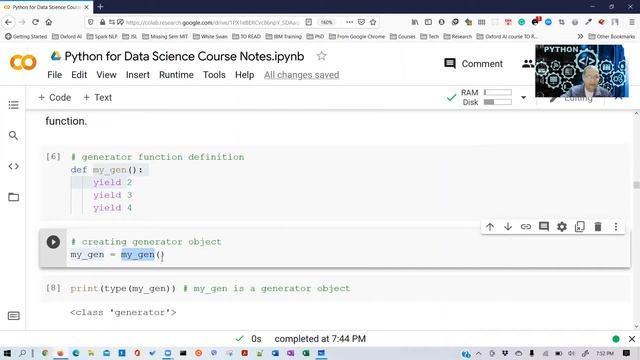
Task: Expand the IBM Training bookmark folder
Action: (284, 36)
